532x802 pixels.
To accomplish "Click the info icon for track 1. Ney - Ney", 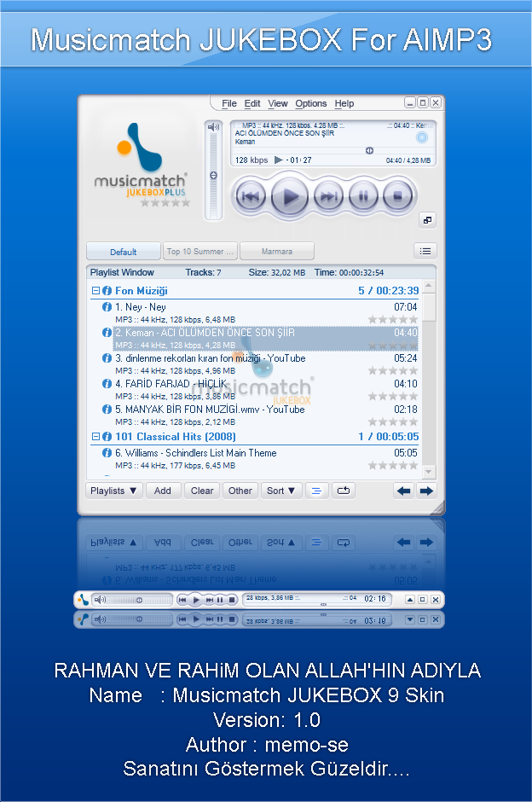I will tap(107, 307).
